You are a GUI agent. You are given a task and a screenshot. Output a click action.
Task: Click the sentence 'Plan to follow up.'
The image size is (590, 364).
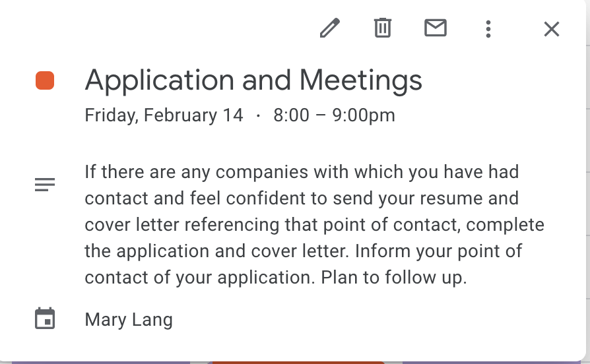coord(393,278)
